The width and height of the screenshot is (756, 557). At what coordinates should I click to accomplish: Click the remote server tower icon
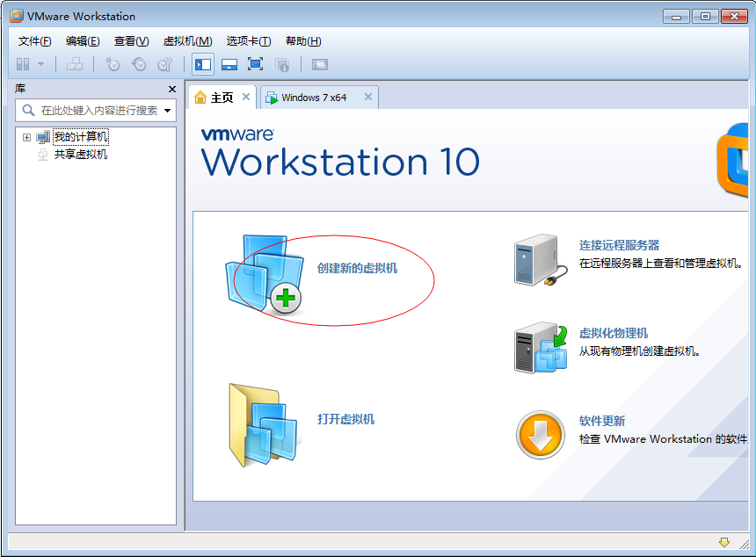541,260
